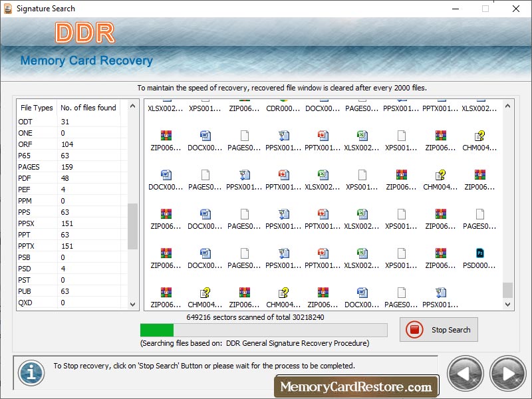Click the File Types column header
Screen dimensions: 532x399
(37, 108)
